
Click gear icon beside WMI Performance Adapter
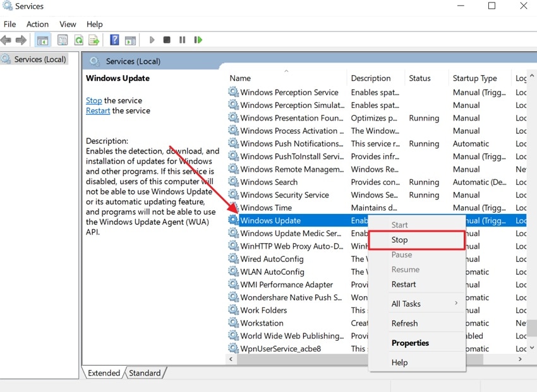pyautogui.click(x=234, y=284)
